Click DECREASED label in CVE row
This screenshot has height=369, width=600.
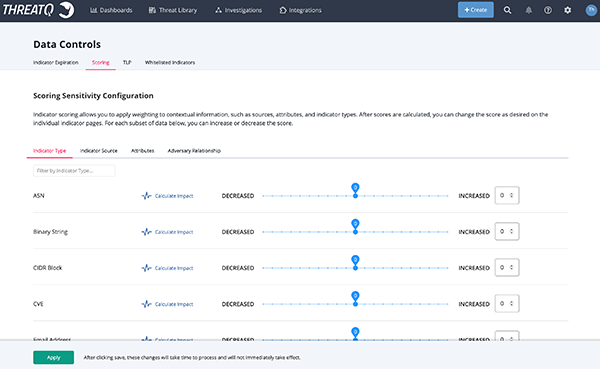coord(238,304)
